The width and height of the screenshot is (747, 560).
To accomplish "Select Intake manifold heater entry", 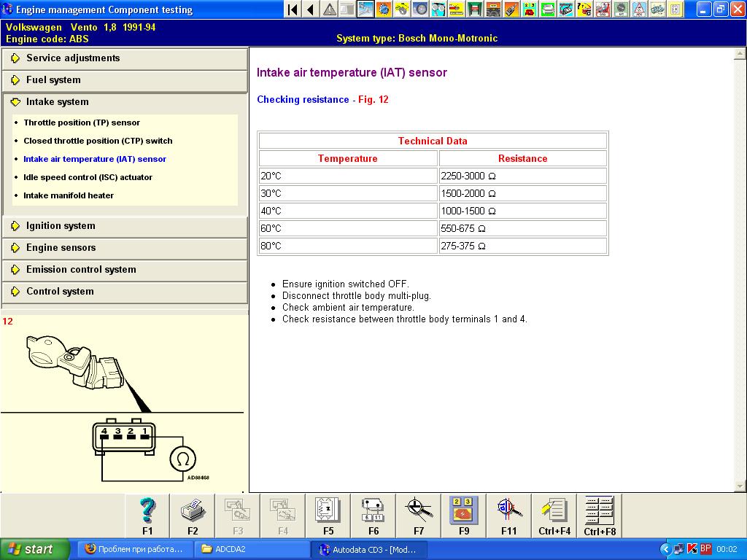I will pos(69,195).
